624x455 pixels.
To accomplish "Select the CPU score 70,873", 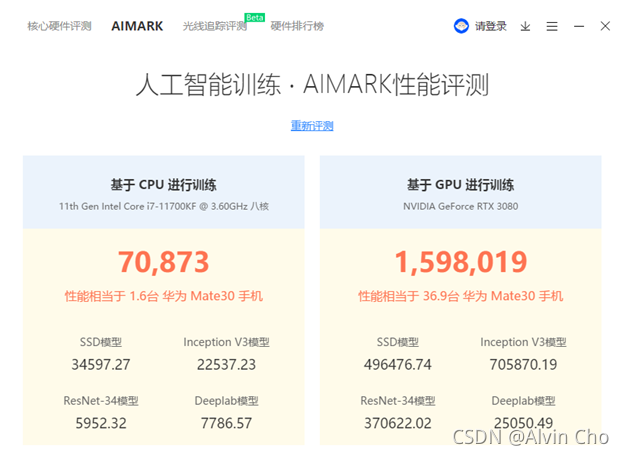I will 164,262.
